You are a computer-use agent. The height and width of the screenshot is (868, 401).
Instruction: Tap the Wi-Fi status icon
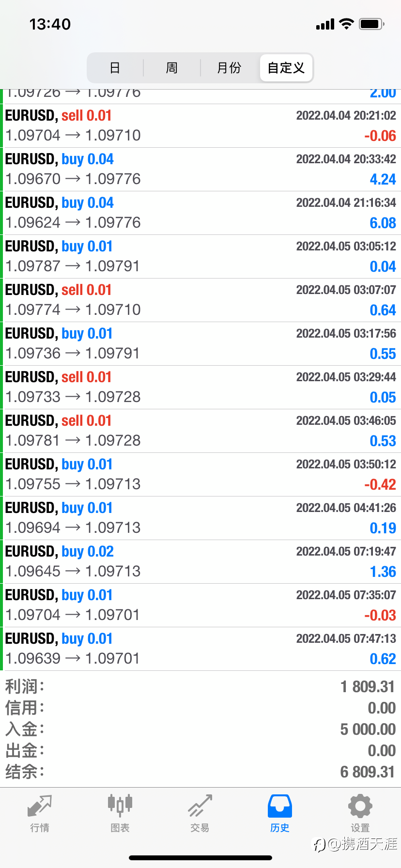click(346, 24)
